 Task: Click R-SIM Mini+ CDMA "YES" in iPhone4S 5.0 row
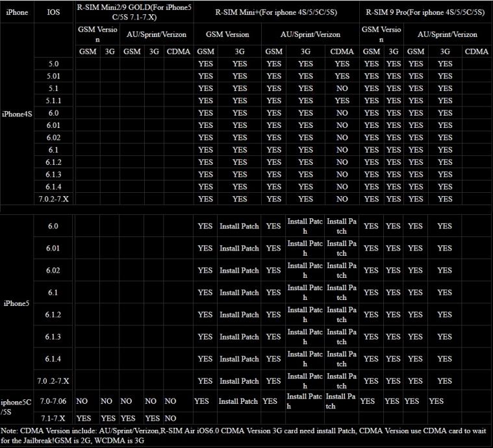(x=342, y=64)
